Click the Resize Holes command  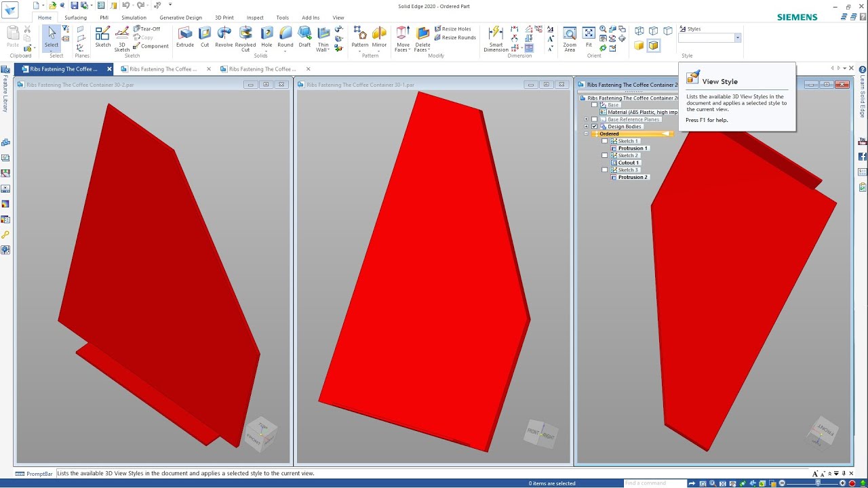click(x=452, y=29)
